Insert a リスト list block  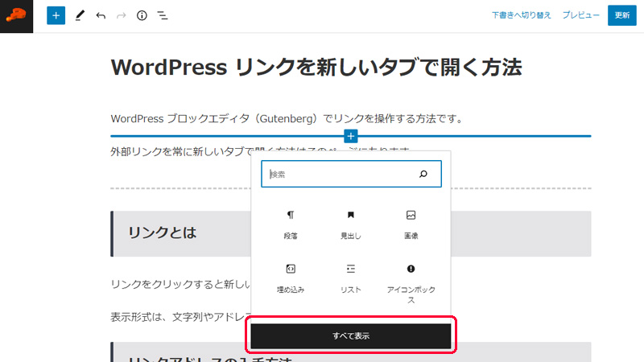click(351, 278)
